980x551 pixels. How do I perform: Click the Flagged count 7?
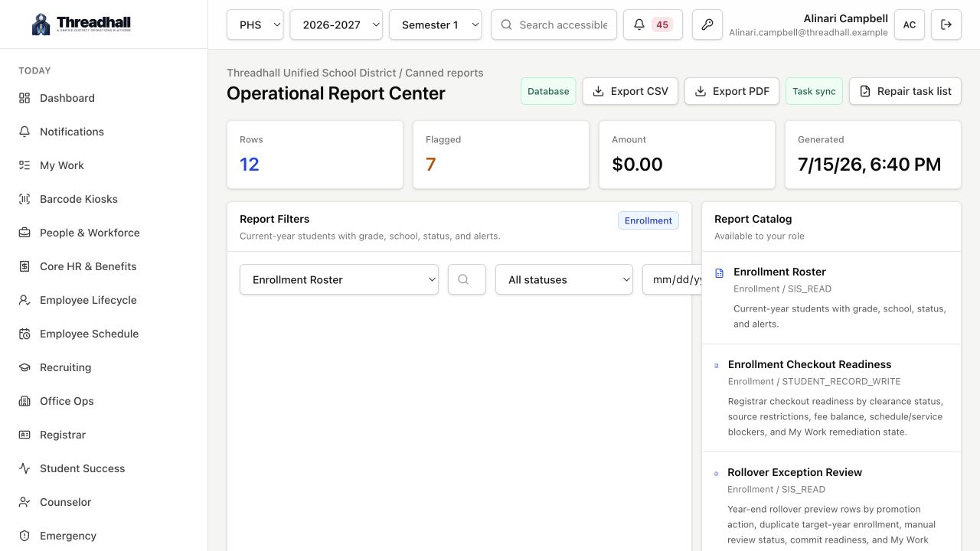(430, 164)
